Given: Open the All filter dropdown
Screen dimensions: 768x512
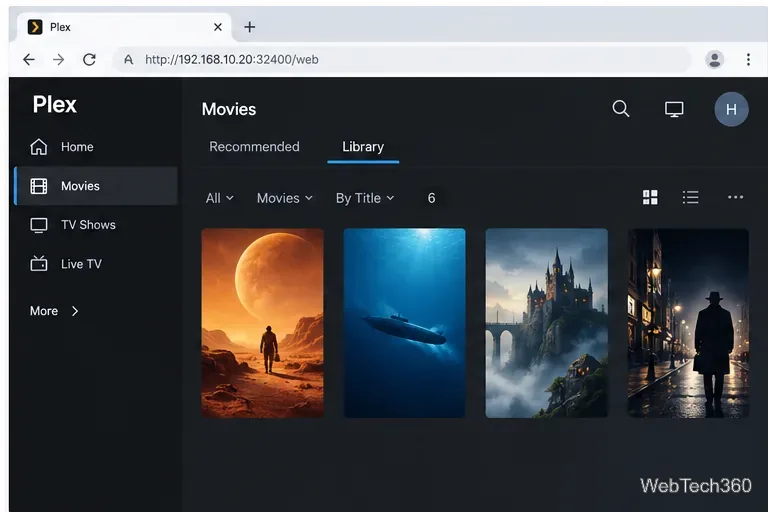Looking at the screenshot, I should click(x=219, y=198).
